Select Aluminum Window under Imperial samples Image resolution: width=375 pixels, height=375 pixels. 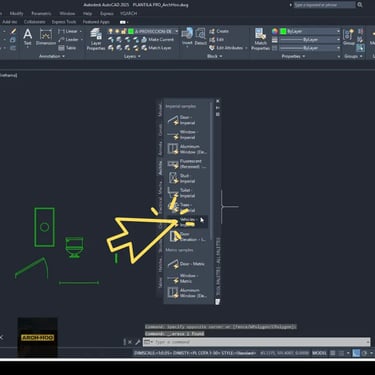187,149
